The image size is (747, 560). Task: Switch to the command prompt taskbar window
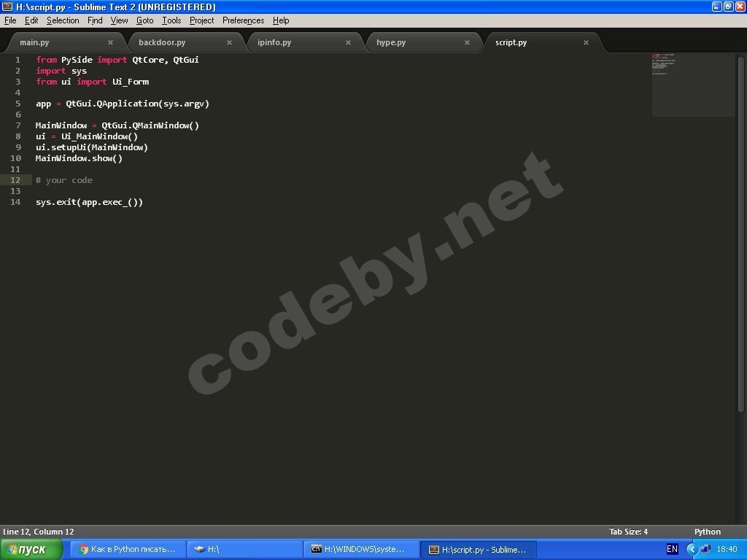[361, 550]
